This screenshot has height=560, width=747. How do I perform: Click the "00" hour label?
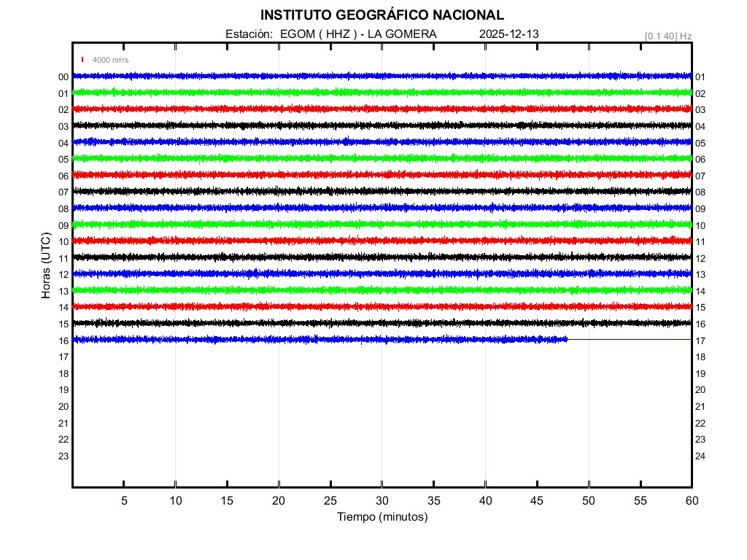[63, 77]
